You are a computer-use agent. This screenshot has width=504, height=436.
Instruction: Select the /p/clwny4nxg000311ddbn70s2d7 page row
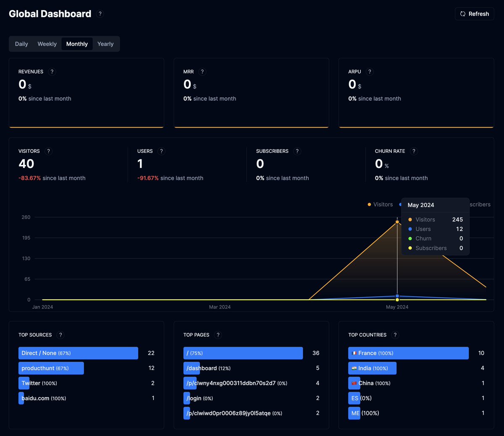pos(252,383)
